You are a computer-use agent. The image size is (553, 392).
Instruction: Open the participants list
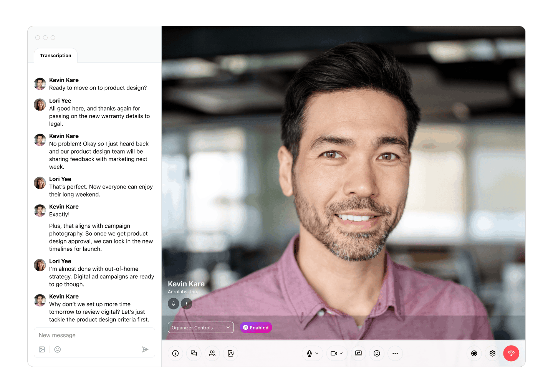[212, 353]
